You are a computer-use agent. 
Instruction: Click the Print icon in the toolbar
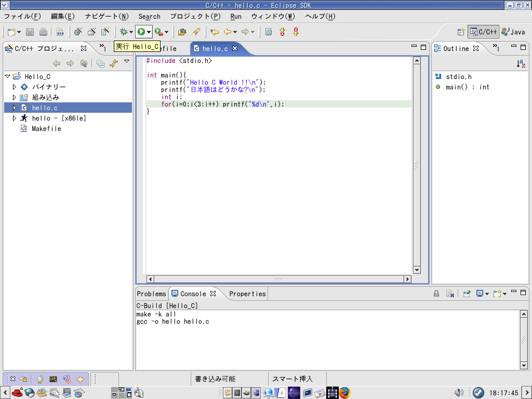(x=43, y=32)
